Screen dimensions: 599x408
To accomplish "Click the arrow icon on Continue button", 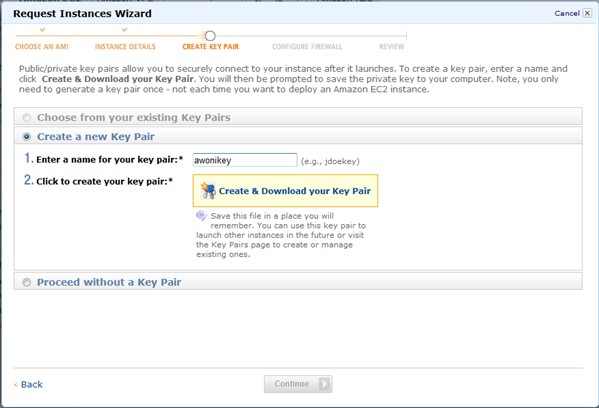I will click(x=324, y=384).
